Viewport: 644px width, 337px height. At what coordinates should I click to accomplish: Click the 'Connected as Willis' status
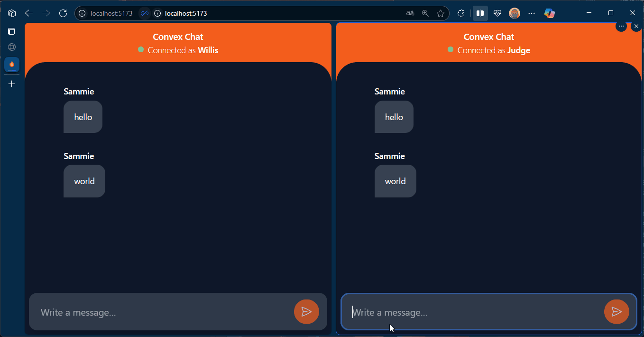coord(183,50)
